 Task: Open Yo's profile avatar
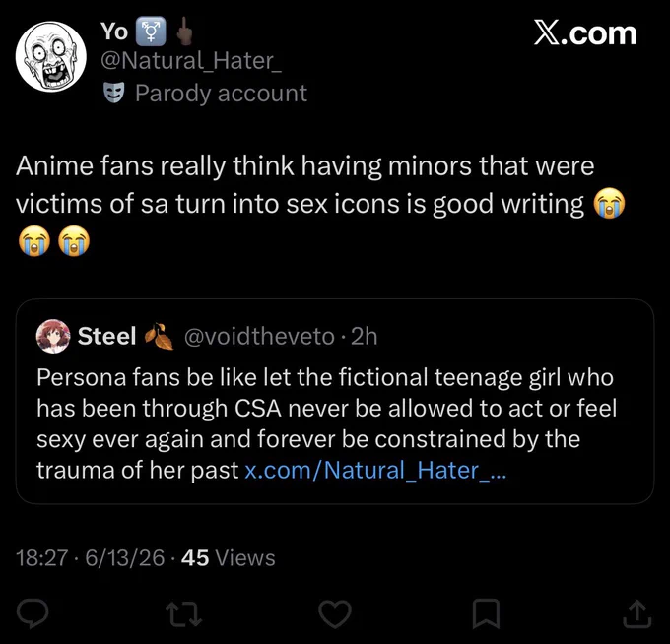51,56
